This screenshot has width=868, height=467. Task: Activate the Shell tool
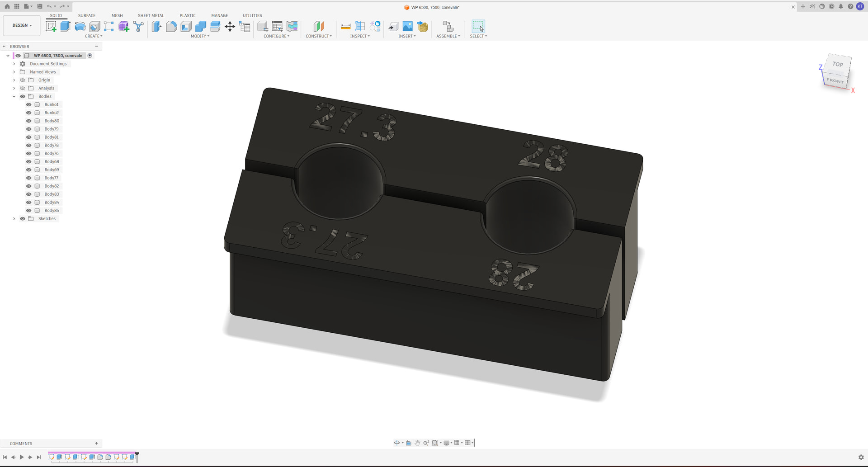(x=186, y=27)
